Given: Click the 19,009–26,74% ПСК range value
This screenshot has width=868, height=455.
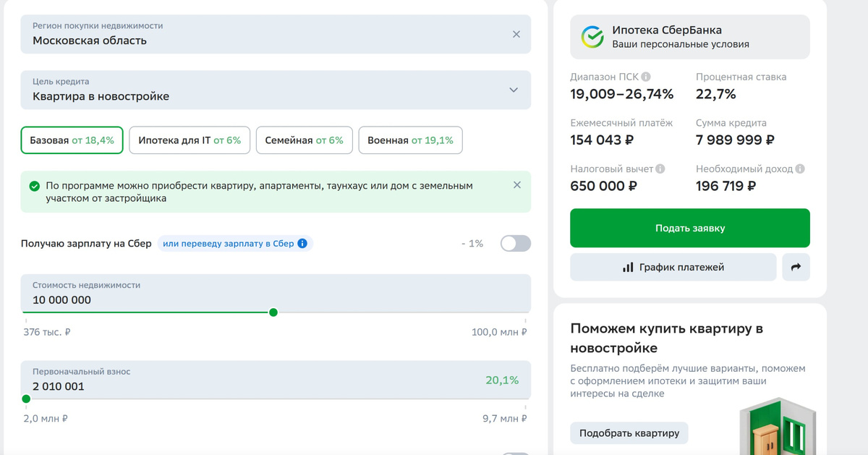Looking at the screenshot, I should (x=622, y=94).
